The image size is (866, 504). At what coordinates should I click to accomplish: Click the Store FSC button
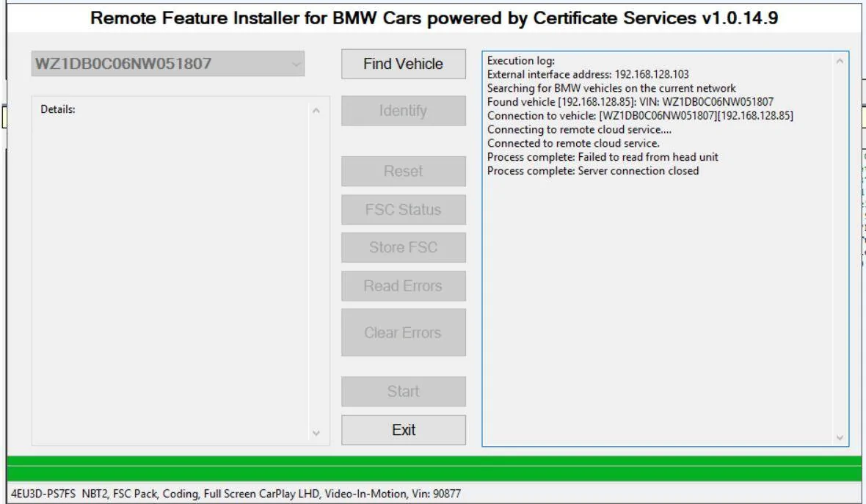403,247
